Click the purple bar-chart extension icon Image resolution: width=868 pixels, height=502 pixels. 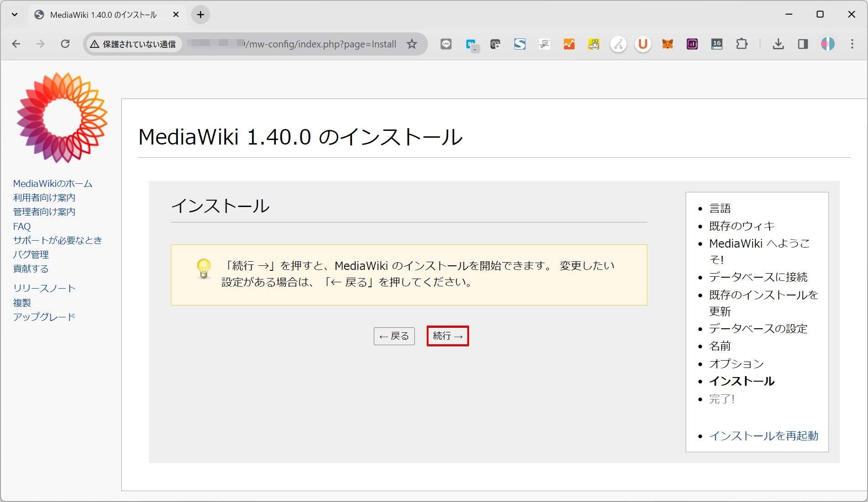[x=692, y=44]
